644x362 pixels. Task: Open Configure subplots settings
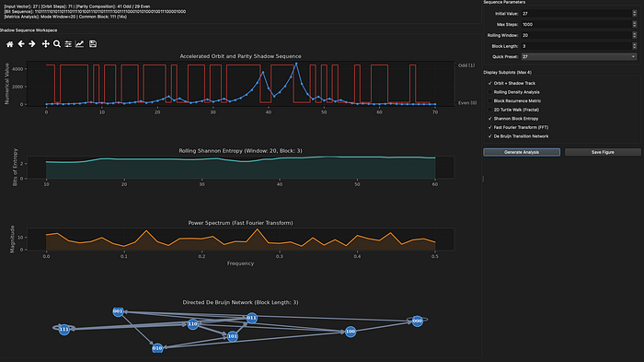[x=68, y=44]
